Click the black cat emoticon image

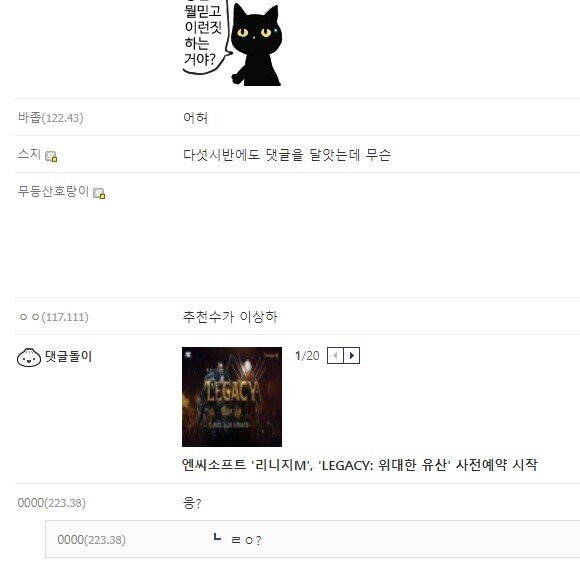coord(232,43)
